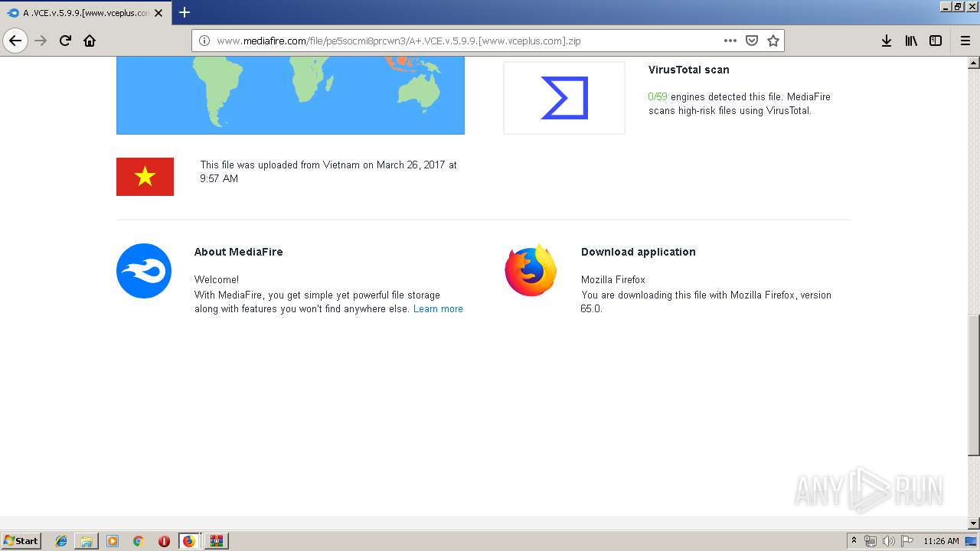Screen dimensions: 980x551
Task: Launch Opera from the taskbar
Action: point(164,541)
